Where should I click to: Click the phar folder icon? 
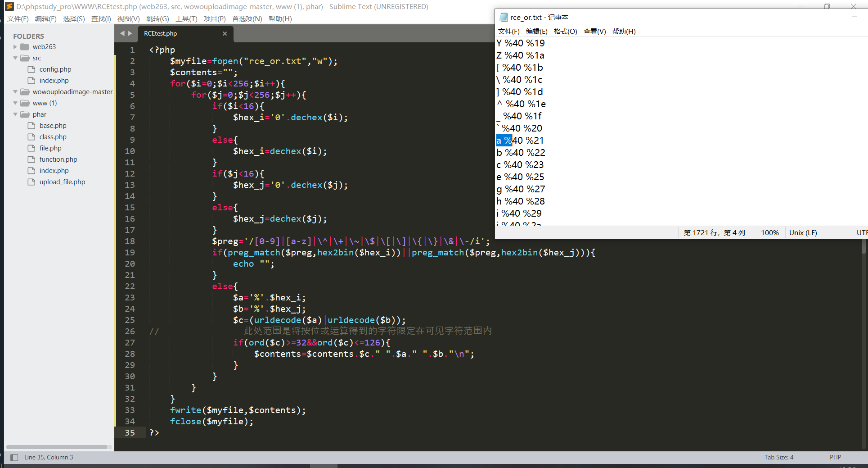[x=25, y=114]
